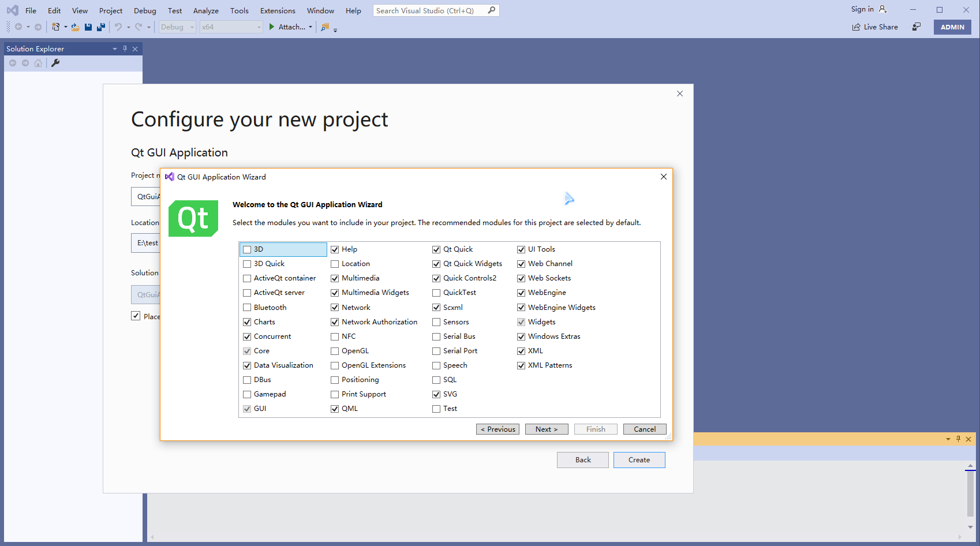Screen dimensions: 980x546
Task: Click the bottom panel vertical scrollbar
Action: pos(970,496)
